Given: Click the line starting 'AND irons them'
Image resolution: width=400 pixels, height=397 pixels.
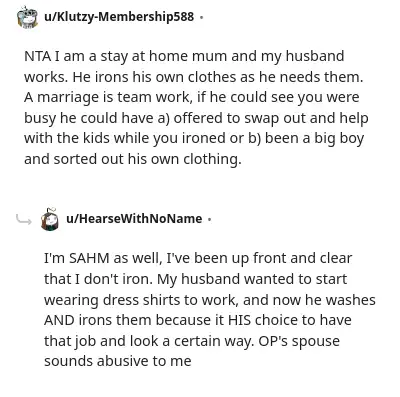Looking at the screenshot, I should point(198,320).
